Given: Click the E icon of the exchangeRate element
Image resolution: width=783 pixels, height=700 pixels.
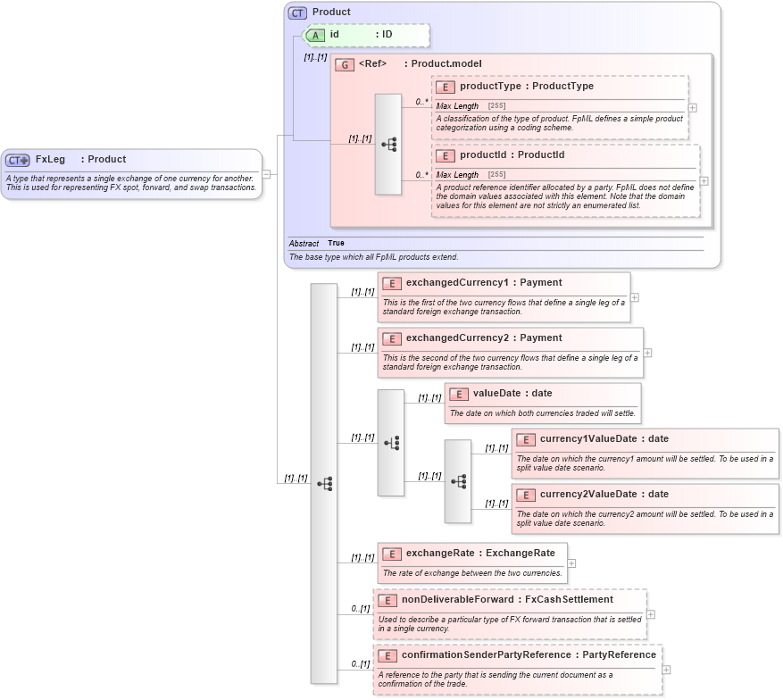Looking at the screenshot, I should (x=391, y=554).
